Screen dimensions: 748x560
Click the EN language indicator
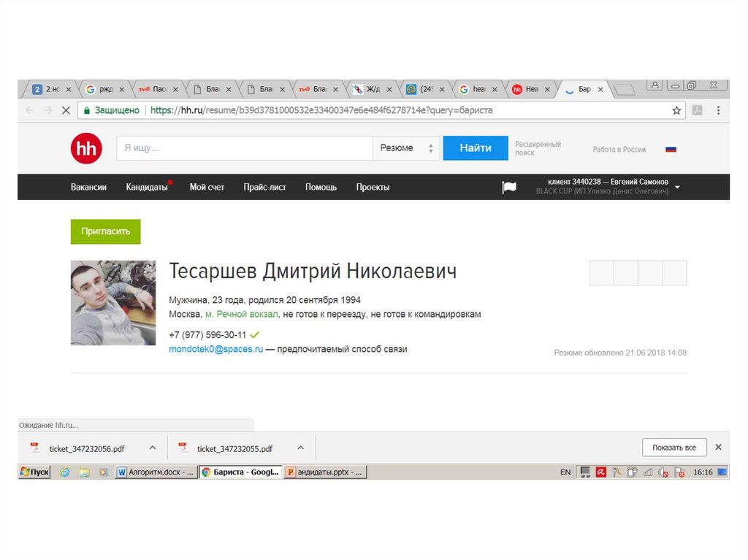565,472
